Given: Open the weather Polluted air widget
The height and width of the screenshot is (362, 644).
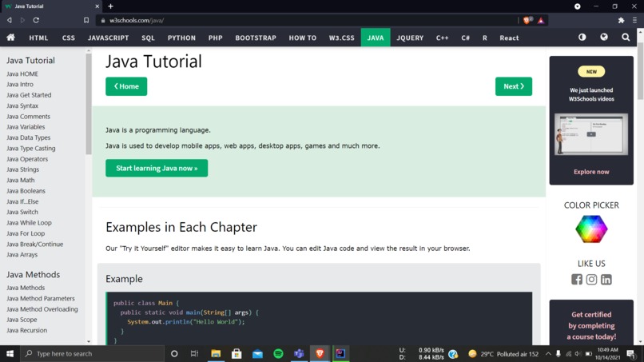Looking at the screenshot, I should 503,354.
